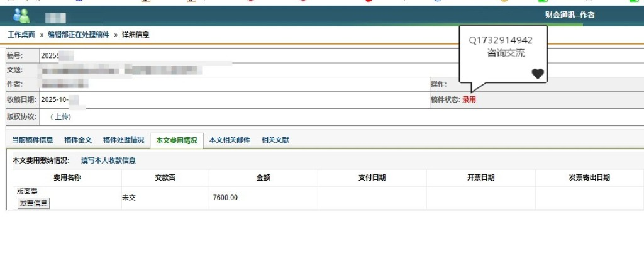Click the user avatar icon in header
Viewport: 644px width, 270px height.
(x=21, y=15)
